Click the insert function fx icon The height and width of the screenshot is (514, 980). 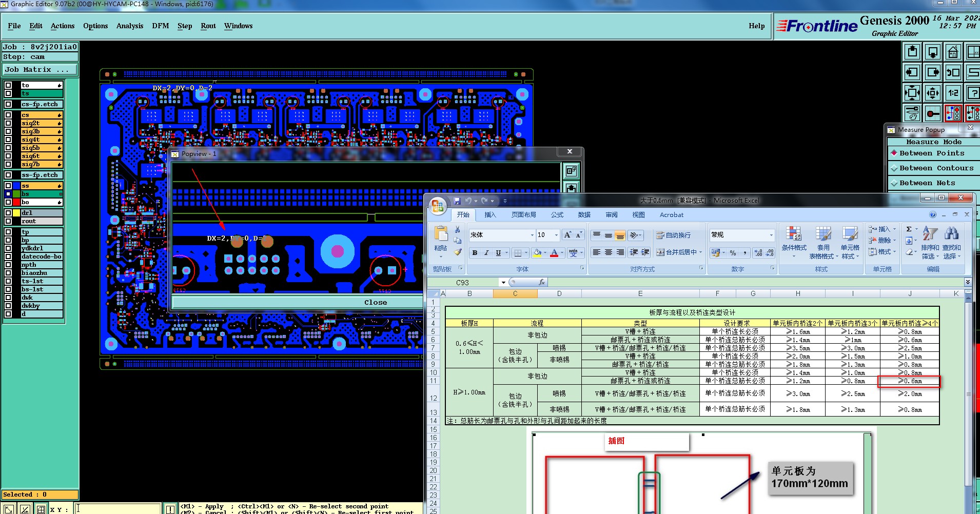(x=542, y=282)
